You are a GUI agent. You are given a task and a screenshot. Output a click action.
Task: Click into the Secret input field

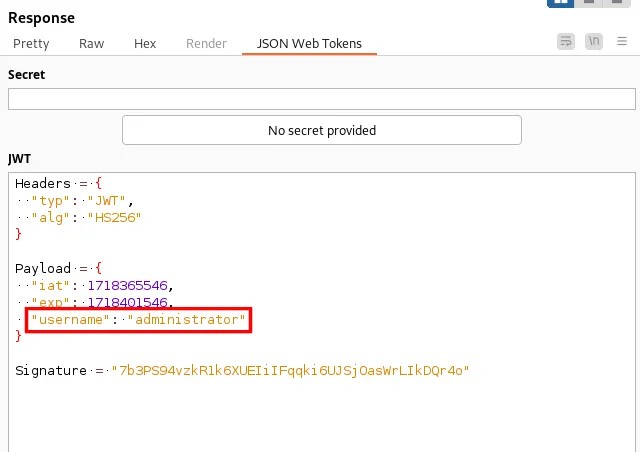click(322, 99)
